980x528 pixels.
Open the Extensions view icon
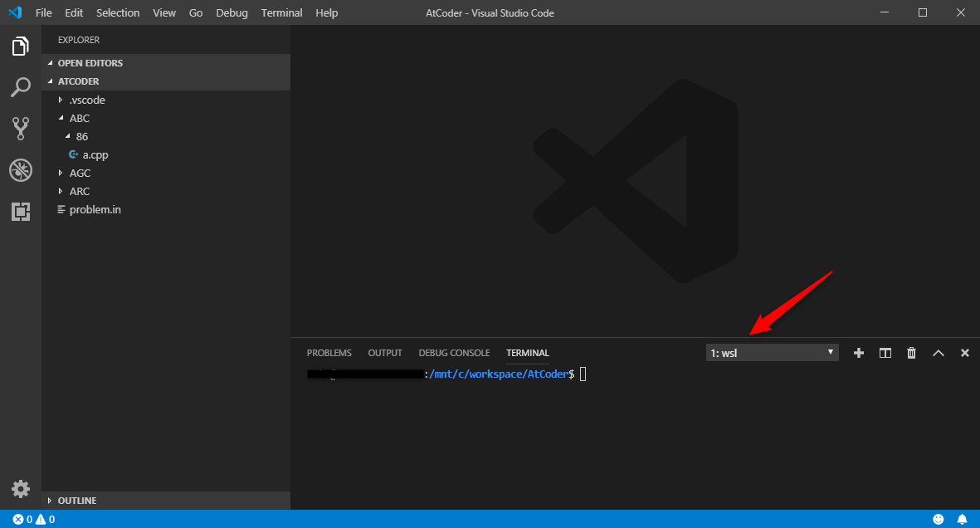pos(21,212)
